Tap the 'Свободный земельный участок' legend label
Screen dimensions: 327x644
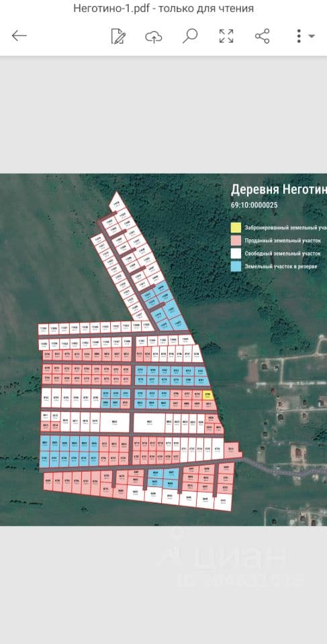[x=283, y=254]
